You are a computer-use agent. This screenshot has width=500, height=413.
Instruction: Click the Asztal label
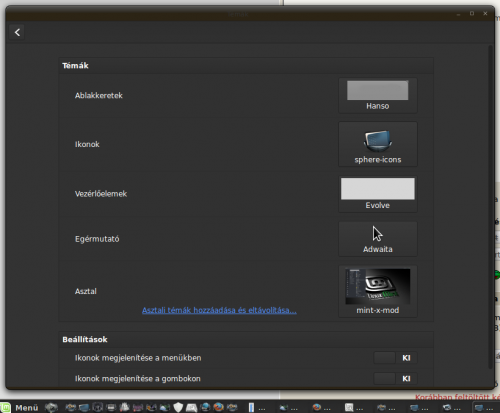(x=86, y=291)
